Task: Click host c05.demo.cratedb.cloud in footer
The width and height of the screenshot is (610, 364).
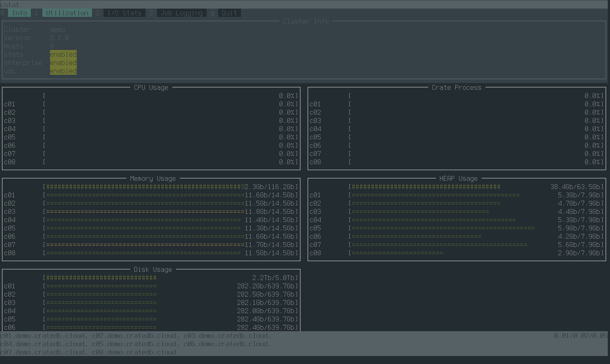Action: click(134, 344)
